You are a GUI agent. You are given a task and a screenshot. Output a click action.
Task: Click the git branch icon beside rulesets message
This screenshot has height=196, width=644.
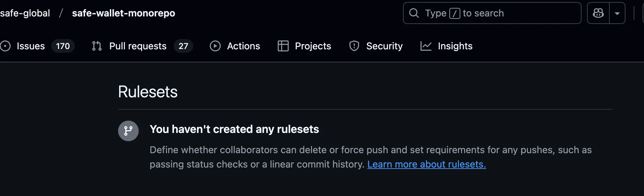click(128, 131)
